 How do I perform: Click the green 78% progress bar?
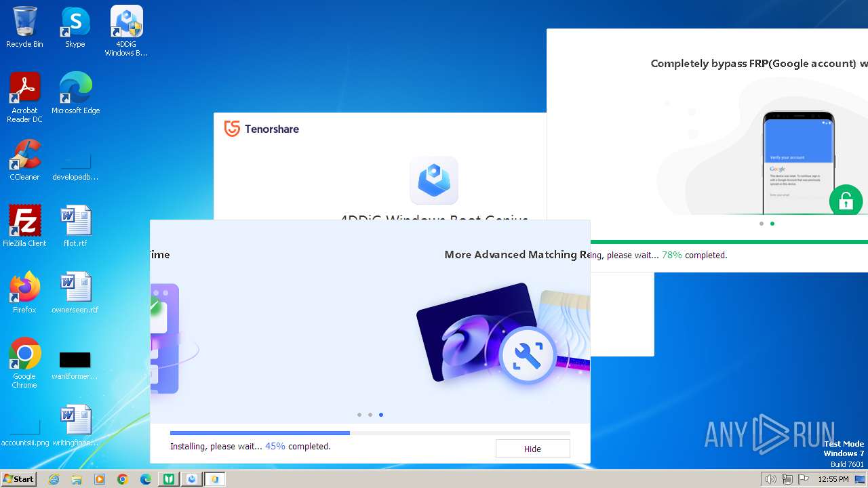(x=729, y=241)
